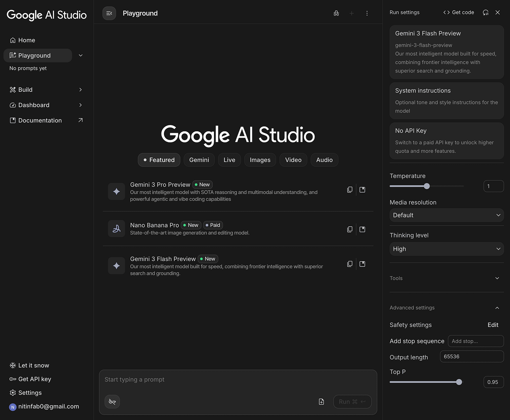Click the Nano Banana Pro banana icon

[x=116, y=228]
